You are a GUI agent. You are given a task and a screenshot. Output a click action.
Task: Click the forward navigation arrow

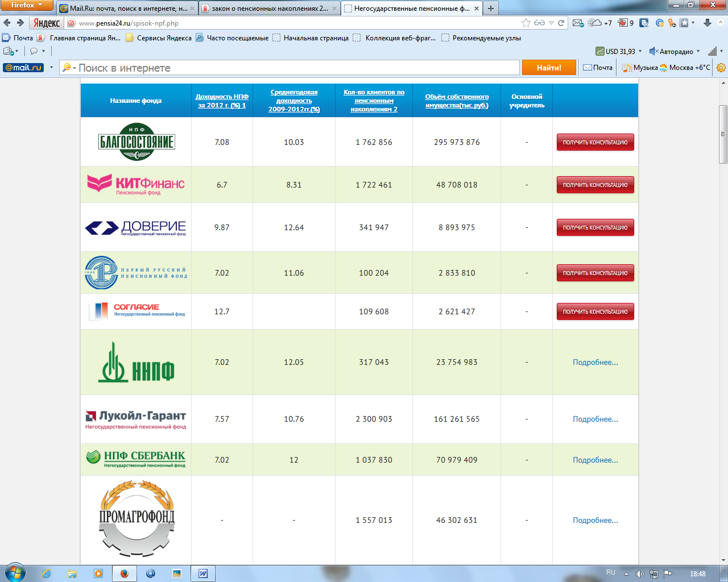(x=20, y=23)
